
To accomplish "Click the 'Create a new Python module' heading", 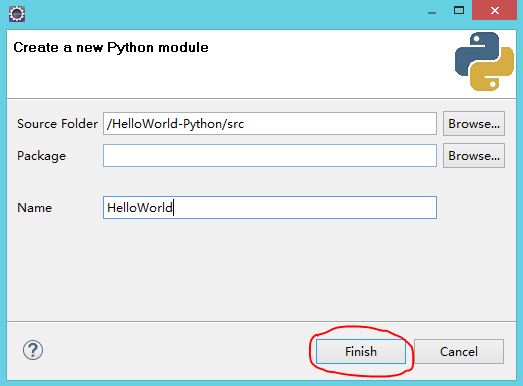I will (x=111, y=48).
